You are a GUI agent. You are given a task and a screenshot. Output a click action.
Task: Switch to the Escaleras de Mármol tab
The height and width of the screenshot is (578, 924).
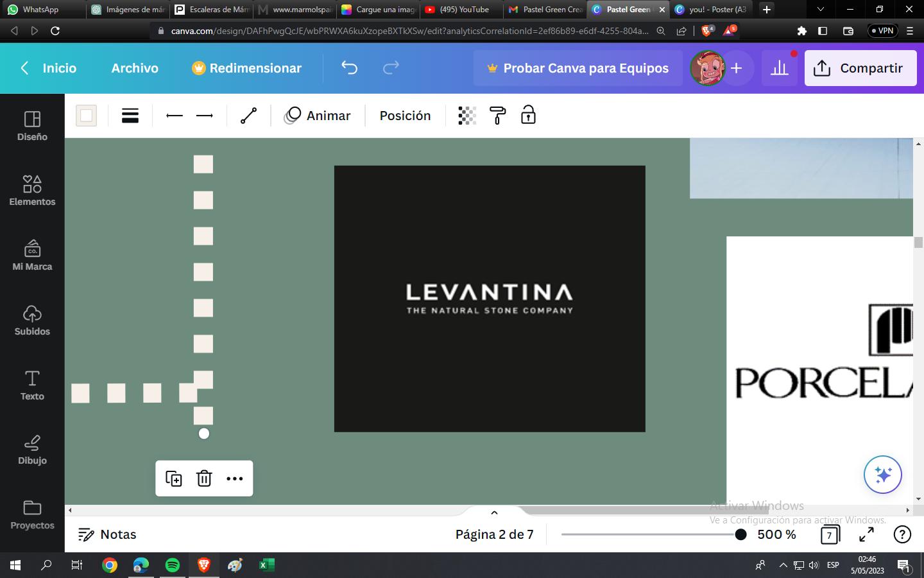click(212, 10)
